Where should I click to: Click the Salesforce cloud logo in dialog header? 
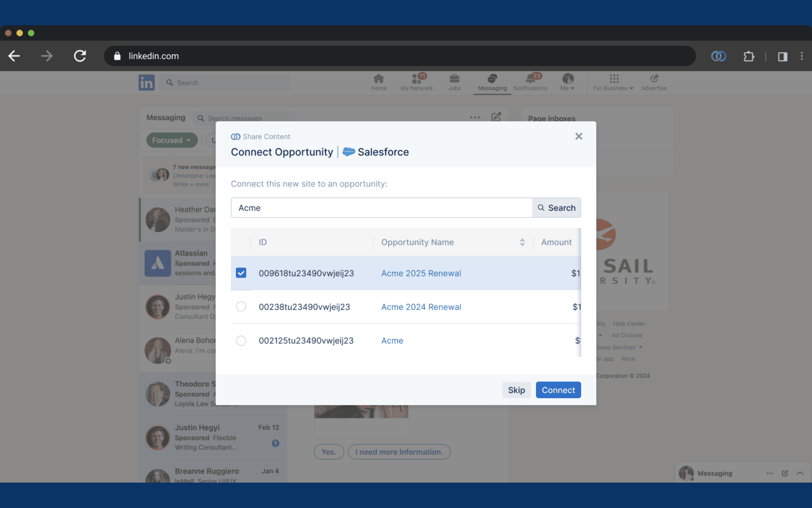[349, 152]
